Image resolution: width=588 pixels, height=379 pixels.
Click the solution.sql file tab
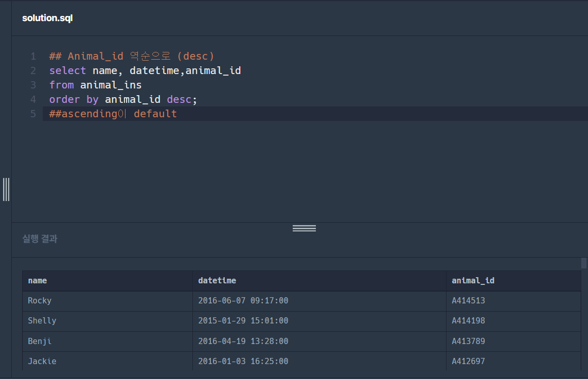click(47, 18)
